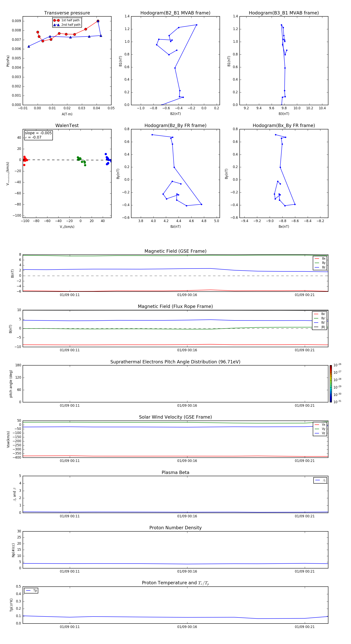The image size is (351, 644).
Task: Click the 'Hodogram(B3_B1 MVAB frame)' title
Action: click(284, 13)
